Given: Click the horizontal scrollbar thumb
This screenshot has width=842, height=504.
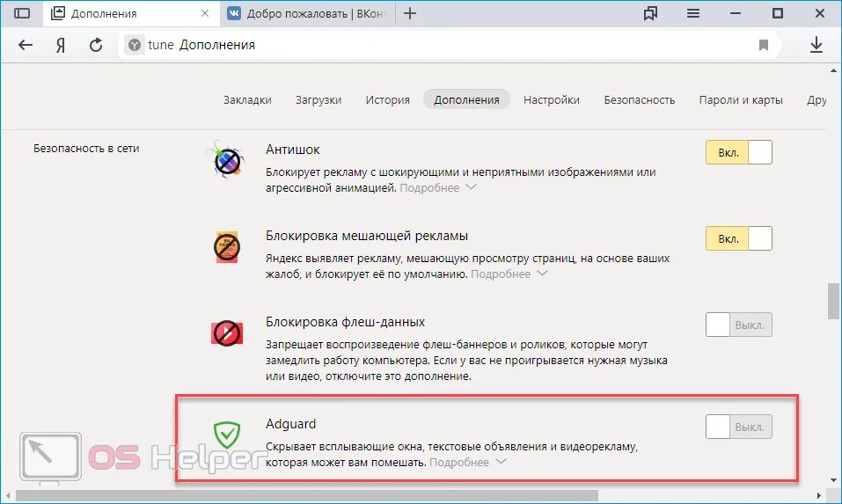Looking at the screenshot, I should (306, 495).
